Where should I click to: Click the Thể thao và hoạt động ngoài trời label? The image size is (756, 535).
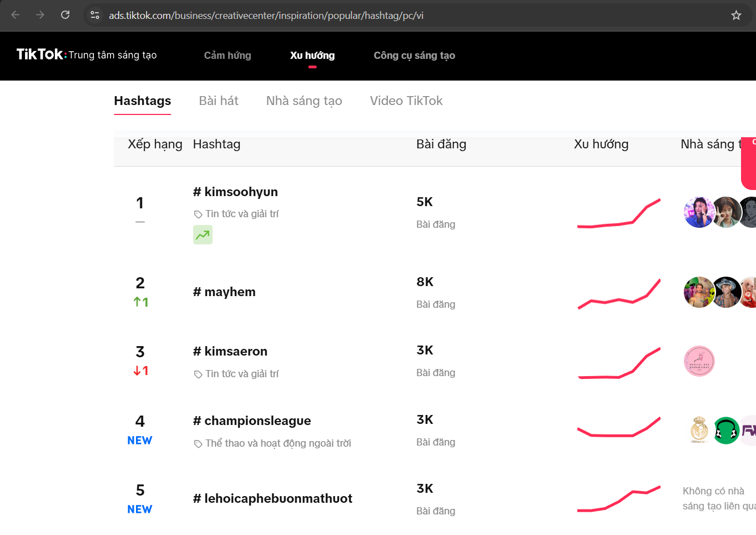coord(278,443)
